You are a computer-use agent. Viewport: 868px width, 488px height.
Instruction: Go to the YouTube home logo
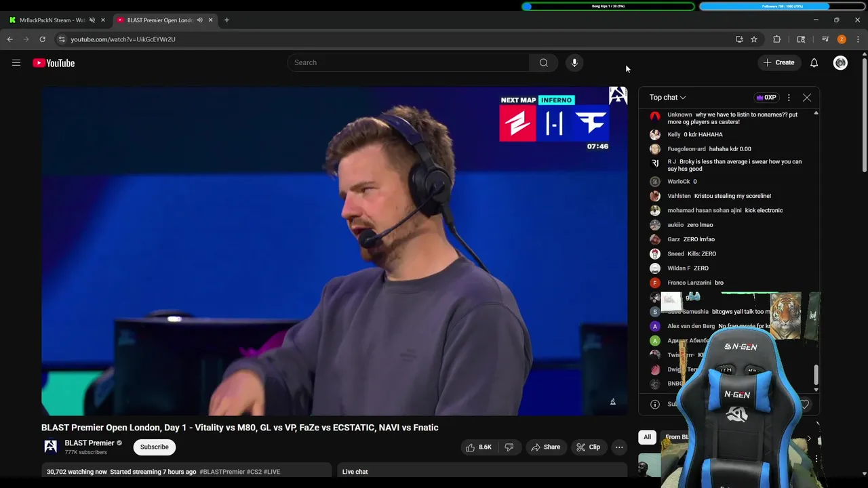pos(54,63)
